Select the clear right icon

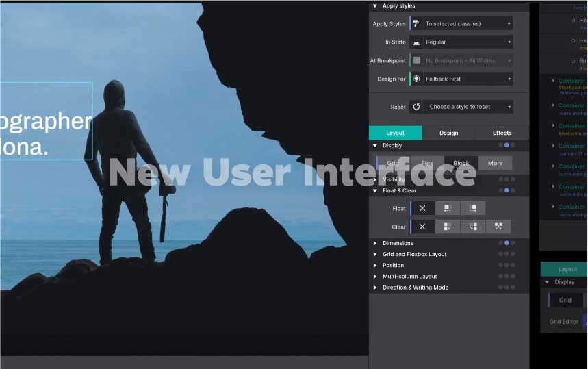(473, 227)
